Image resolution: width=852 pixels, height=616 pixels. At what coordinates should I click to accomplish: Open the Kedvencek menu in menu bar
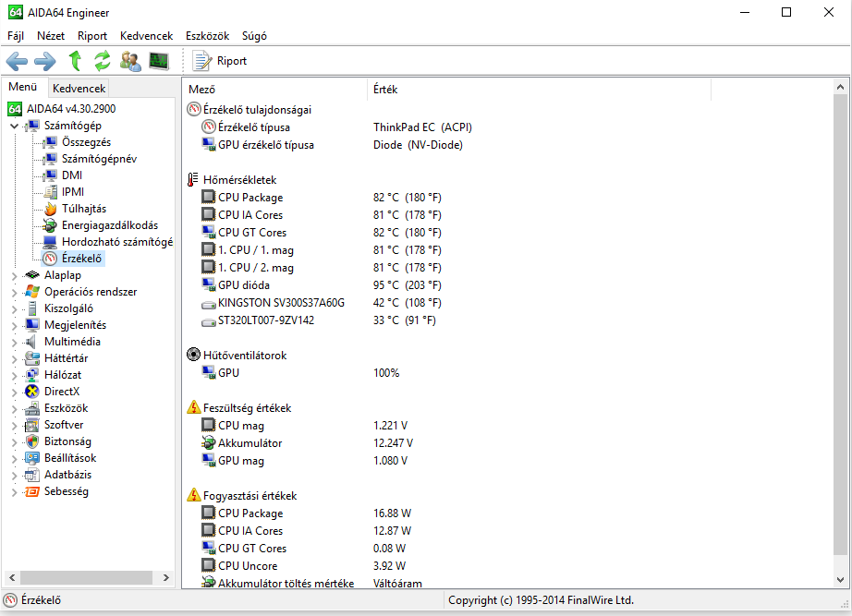coord(146,36)
